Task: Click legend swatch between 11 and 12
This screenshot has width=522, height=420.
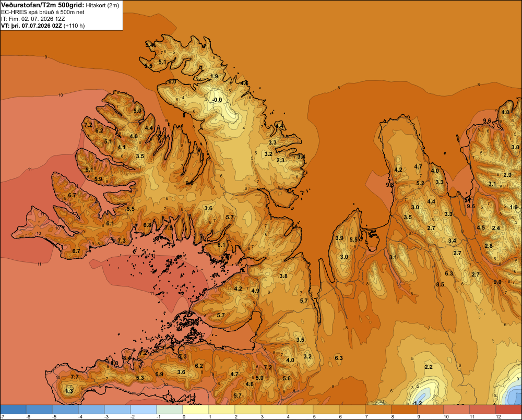Action: pyautogui.click(x=483, y=409)
